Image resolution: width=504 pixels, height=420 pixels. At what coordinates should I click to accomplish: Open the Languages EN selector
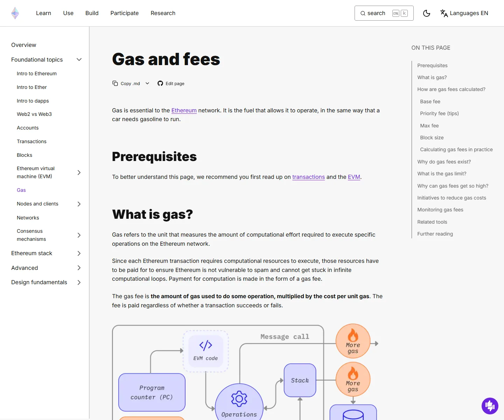coord(464,13)
